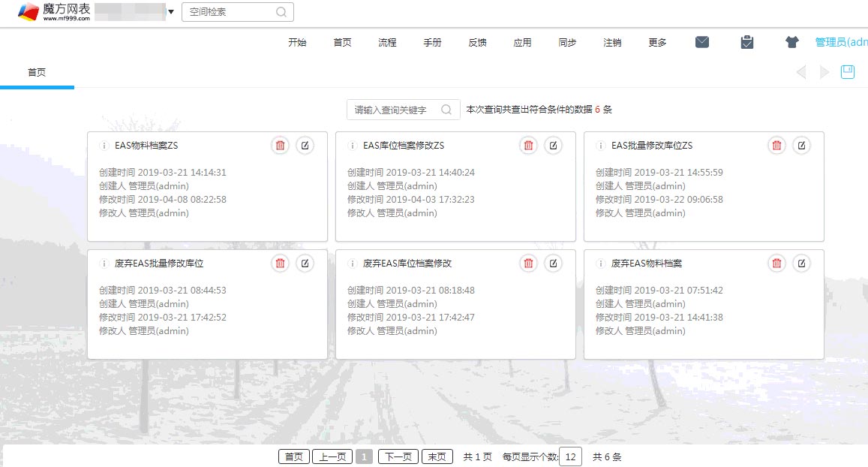Image resolution: width=868 pixels, height=467 pixels.
Task: Open the 流程 menu item
Action: pos(387,43)
